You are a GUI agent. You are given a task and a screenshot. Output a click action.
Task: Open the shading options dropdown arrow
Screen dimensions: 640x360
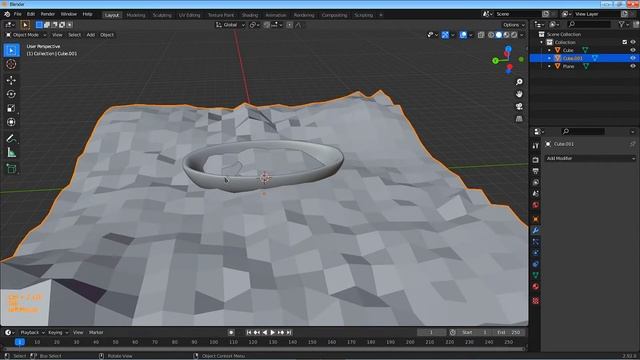click(x=522, y=35)
